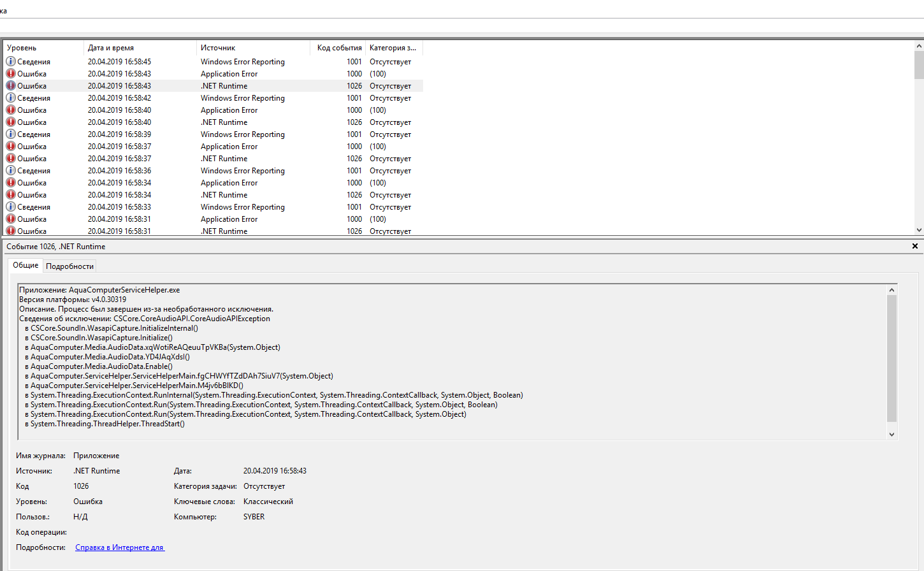Switch to the Подробности tab
The height and width of the screenshot is (571, 924).
(69, 266)
